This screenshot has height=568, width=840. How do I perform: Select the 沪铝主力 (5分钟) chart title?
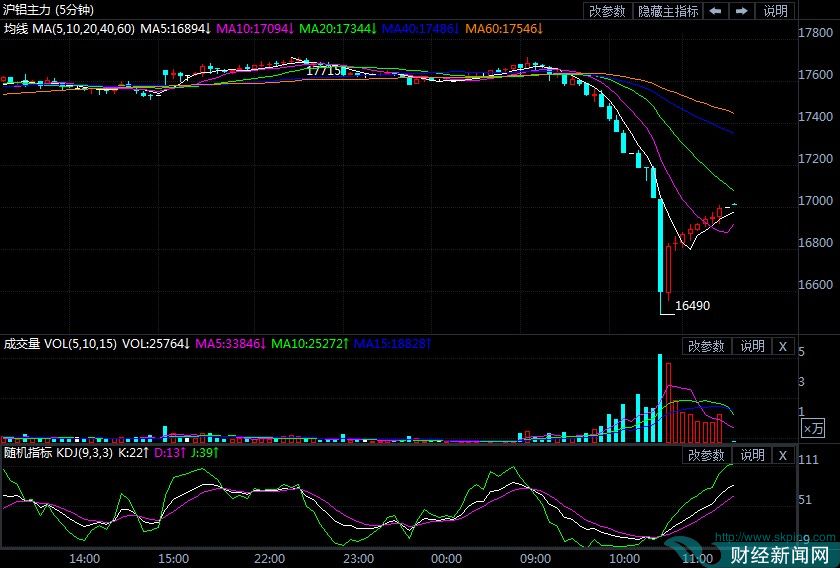(47, 10)
